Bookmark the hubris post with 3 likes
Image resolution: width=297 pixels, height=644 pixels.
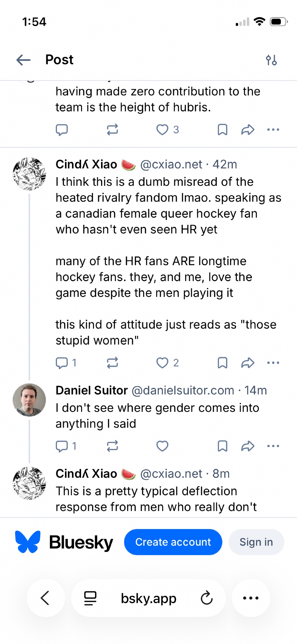(222, 130)
